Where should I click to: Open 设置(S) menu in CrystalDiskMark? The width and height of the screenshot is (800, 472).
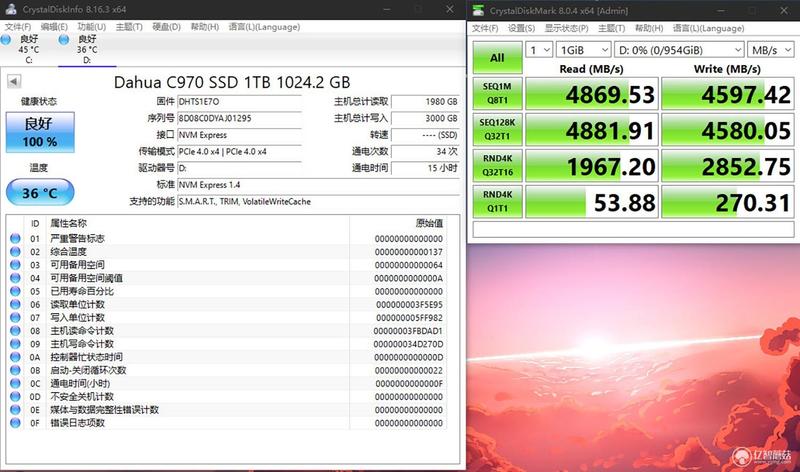(x=521, y=29)
